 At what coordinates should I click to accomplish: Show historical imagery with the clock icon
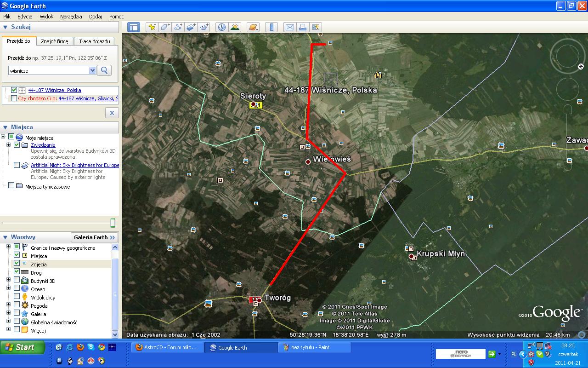click(x=222, y=27)
